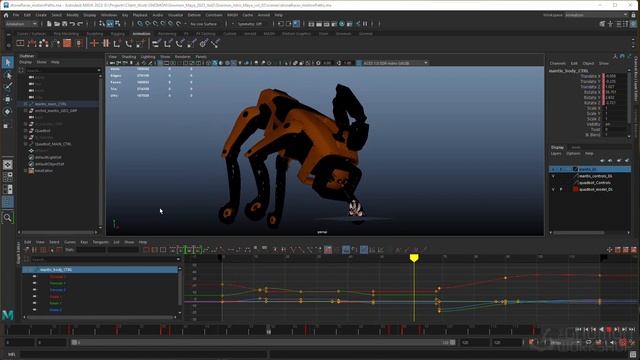Open viewport Shading menu
This screenshot has width=640, height=360.
129,57
